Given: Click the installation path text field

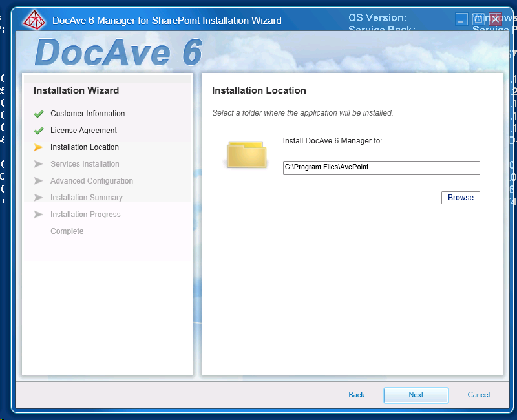Looking at the screenshot, I should (381, 167).
